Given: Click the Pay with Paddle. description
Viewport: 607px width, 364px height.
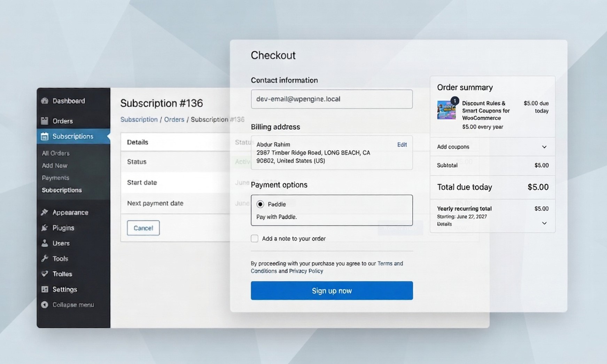Looking at the screenshot, I should pos(277,217).
